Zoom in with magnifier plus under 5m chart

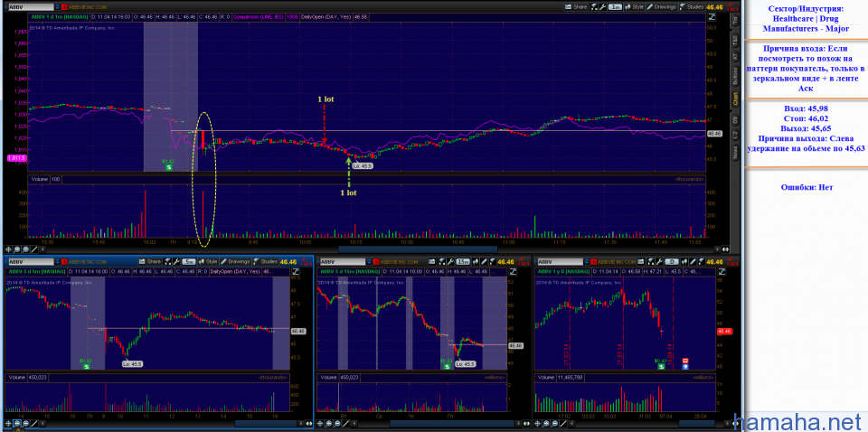[x=17, y=423]
